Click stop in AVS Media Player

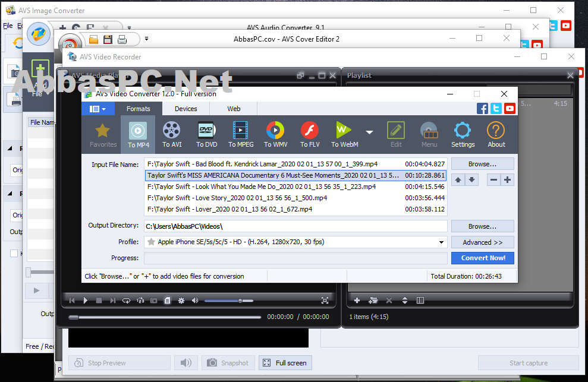pos(99,300)
